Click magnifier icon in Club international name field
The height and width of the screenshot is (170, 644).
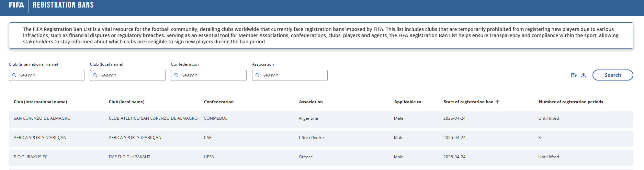14,75
